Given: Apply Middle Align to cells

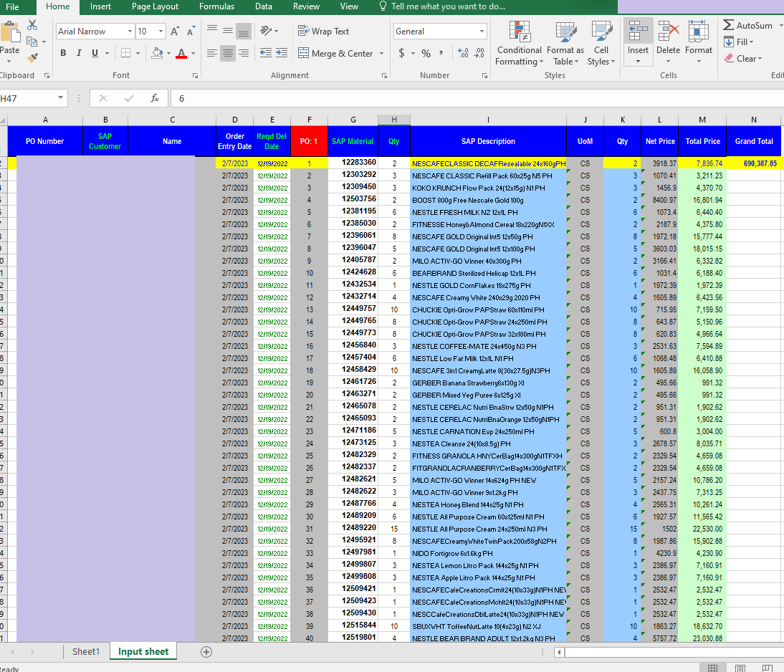Looking at the screenshot, I should point(227,31).
